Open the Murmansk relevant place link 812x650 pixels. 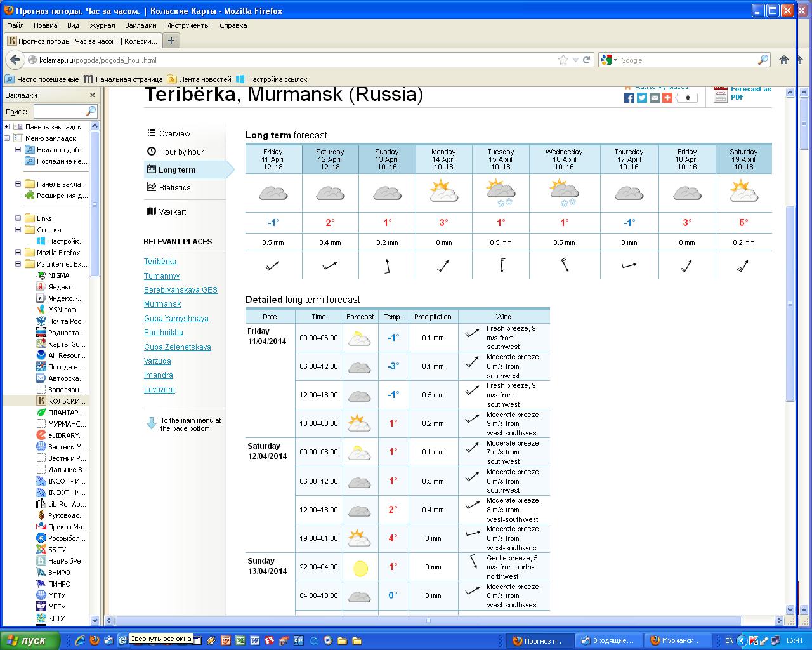(162, 304)
